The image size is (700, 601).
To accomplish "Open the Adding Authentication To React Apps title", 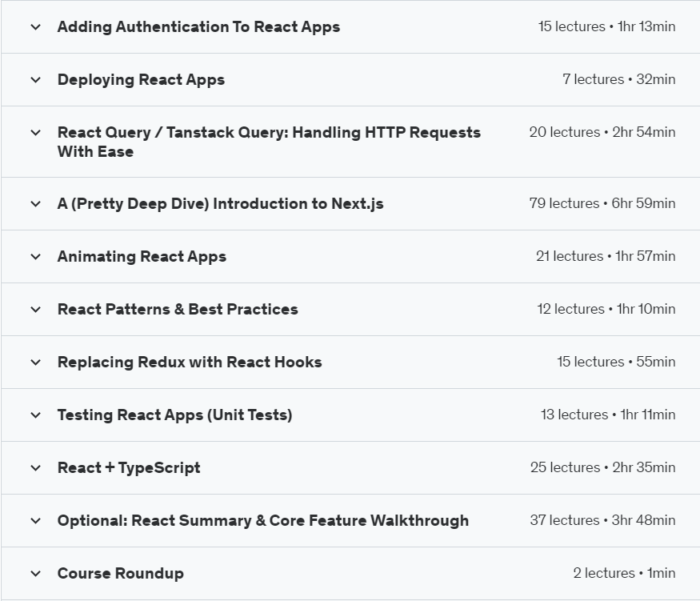I will click(x=198, y=27).
